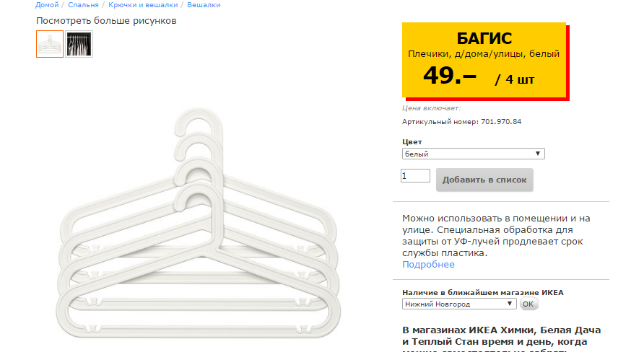Select the white hangers thumbnail
Image resolution: width=644 pixels, height=352 pixels.
50,44
